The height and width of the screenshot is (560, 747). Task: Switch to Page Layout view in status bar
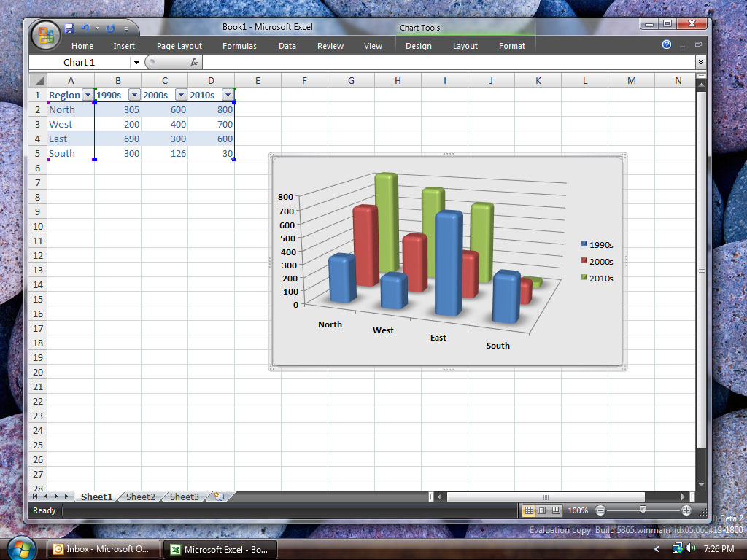tap(542, 510)
